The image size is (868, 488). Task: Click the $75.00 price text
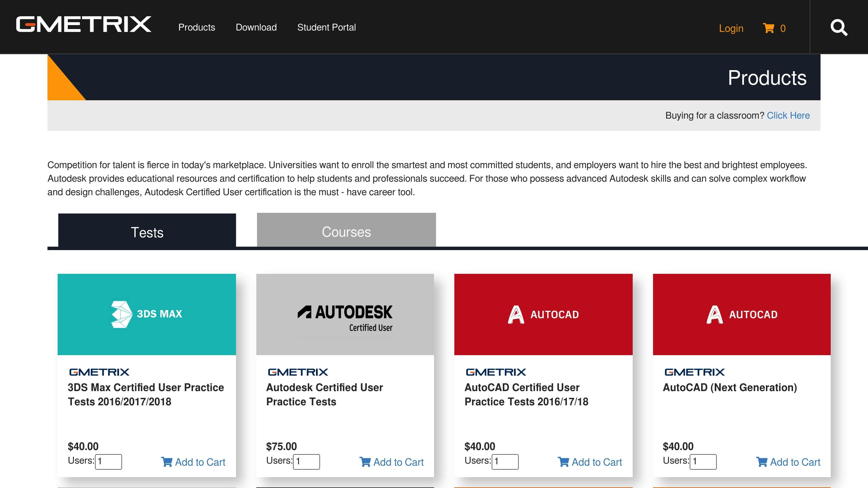[281, 446]
